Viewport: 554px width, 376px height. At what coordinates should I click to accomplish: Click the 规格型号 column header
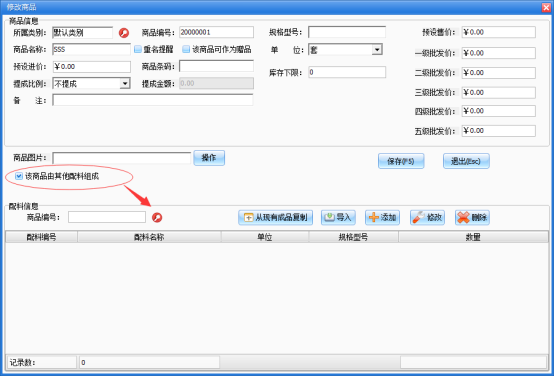pos(353,237)
